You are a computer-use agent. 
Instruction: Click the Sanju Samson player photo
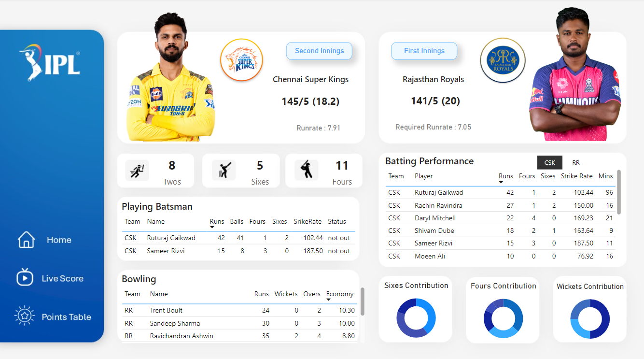[575, 74]
